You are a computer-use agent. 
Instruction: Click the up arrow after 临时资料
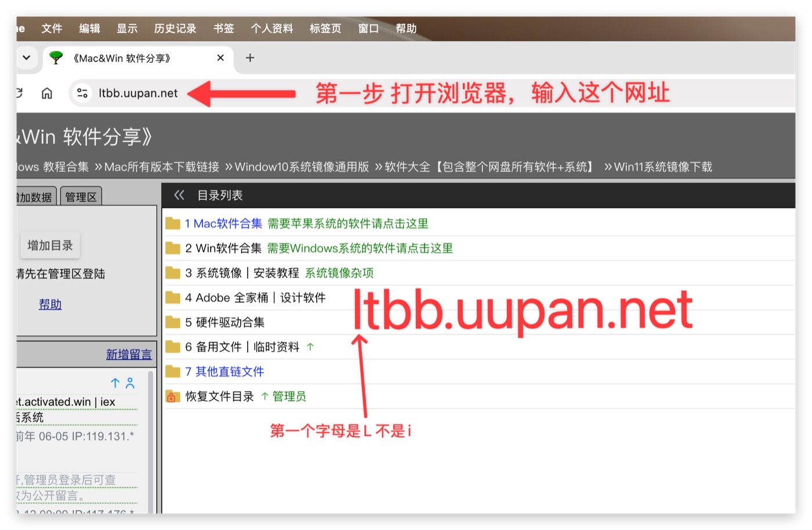[310, 347]
